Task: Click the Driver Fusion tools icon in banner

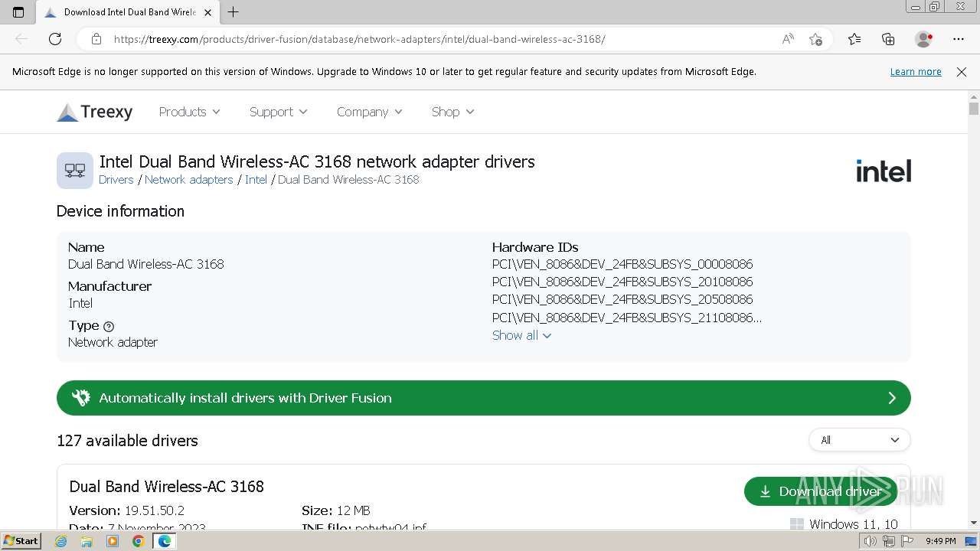Action: click(x=80, y=398)
